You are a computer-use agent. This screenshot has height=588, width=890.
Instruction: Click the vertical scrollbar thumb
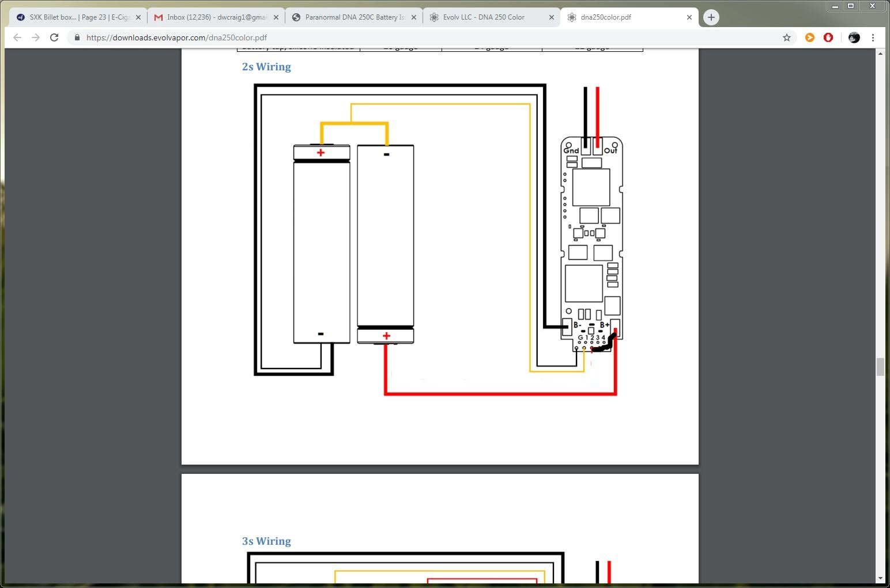880,367
